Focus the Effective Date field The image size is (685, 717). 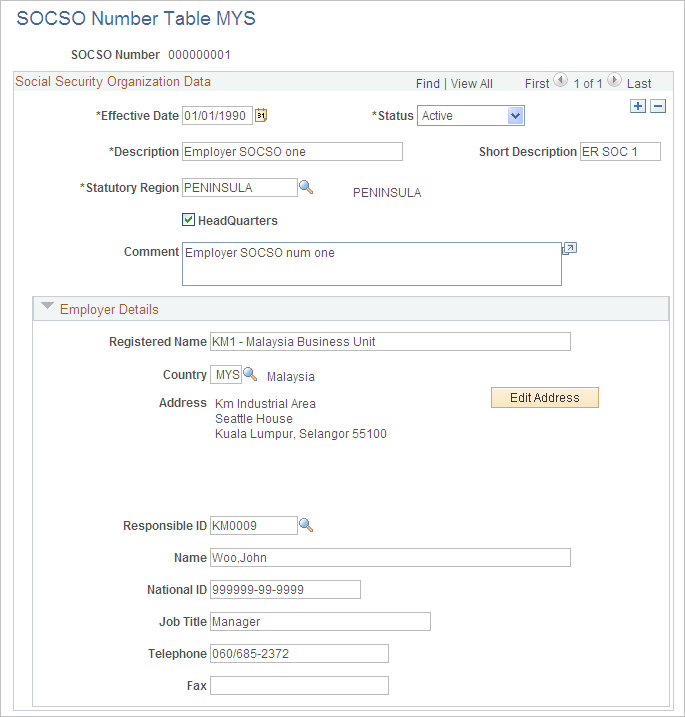pyautogui.click(x=217, y=115)
